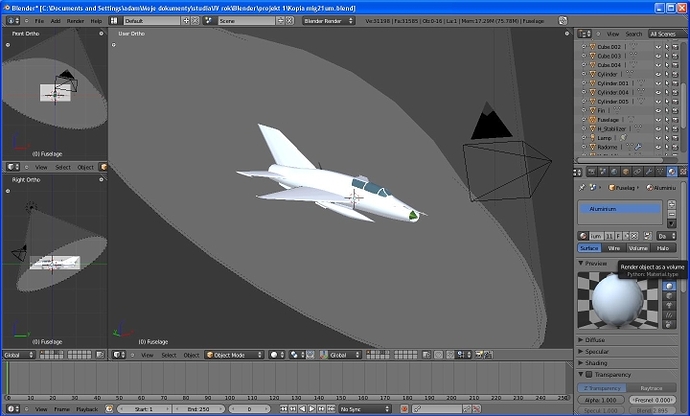
Task: Open the Material properties tab icon
Action: (x=672, y=172)
